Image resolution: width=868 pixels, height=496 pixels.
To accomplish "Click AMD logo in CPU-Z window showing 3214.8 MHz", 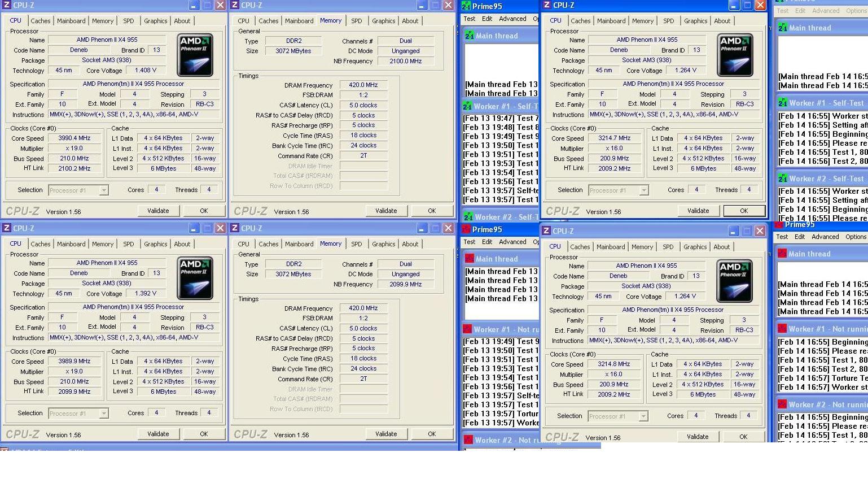I will 735,281.
